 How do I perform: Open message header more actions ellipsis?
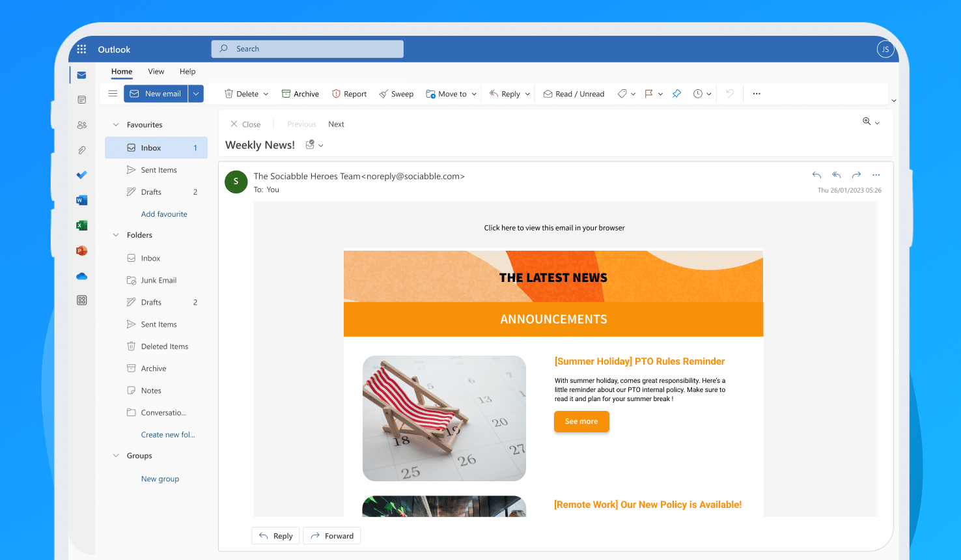click(x=876, y=175)
